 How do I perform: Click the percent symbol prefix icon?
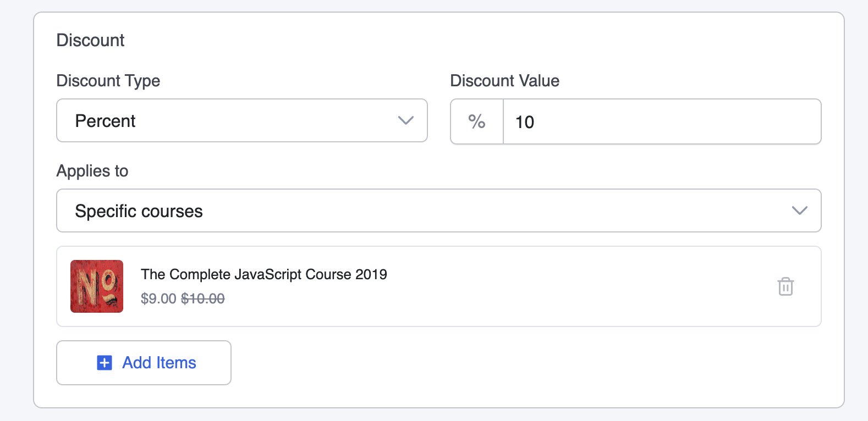tap(477, 121)
